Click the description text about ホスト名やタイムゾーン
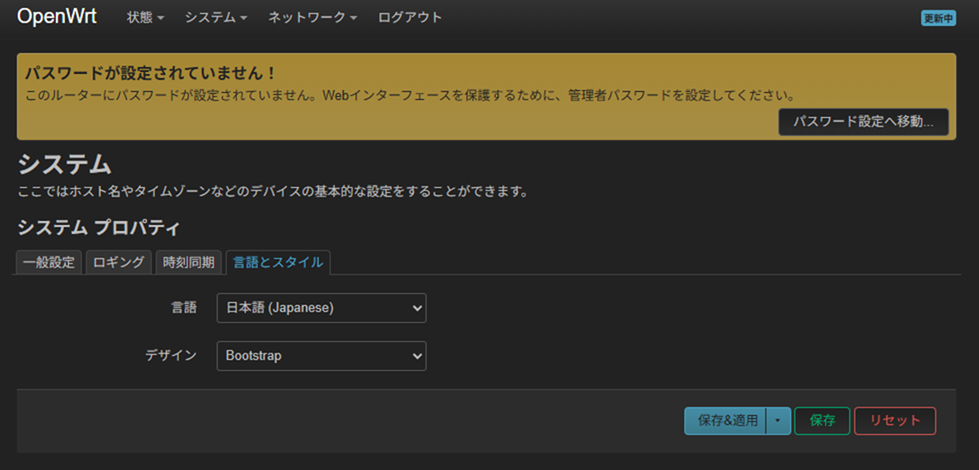 pyautogui.click(x=273, y=192)
